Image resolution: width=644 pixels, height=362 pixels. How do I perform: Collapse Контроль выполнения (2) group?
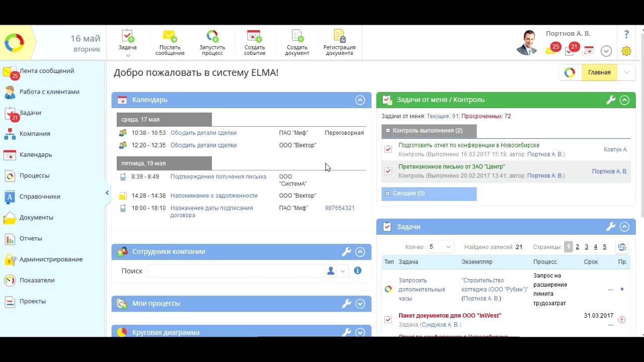pos(388,131)
